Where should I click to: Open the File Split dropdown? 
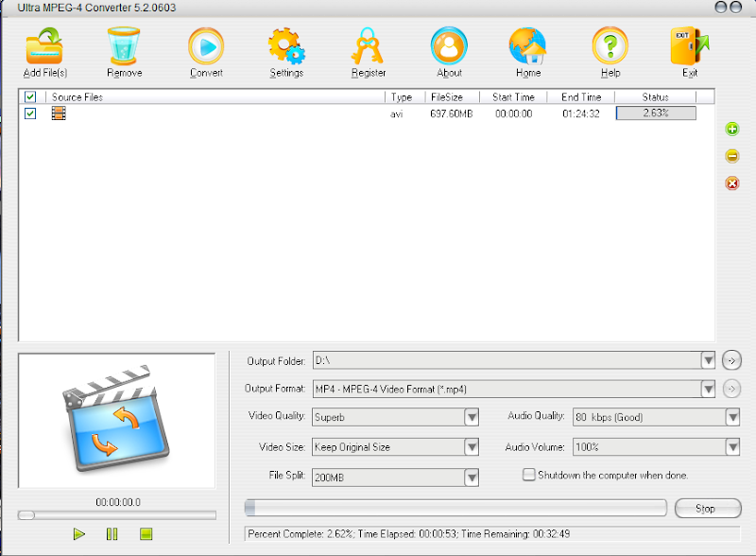(x=472, y=478)
